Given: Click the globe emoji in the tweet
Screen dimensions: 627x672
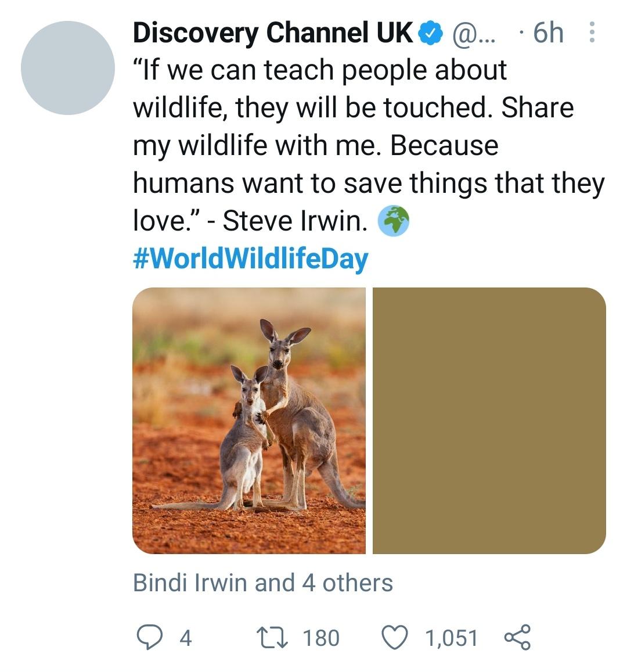Looking at the screenshot, I should click(394, 221).
